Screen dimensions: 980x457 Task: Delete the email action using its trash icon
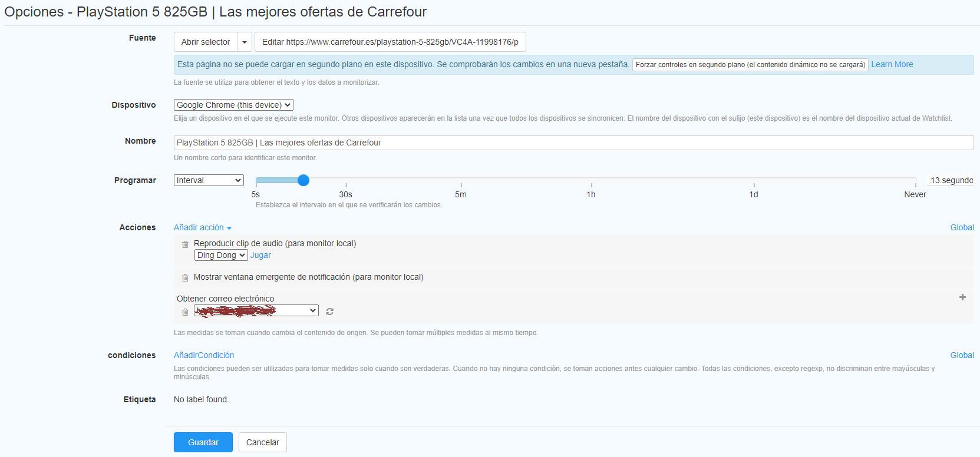point(185,312)
